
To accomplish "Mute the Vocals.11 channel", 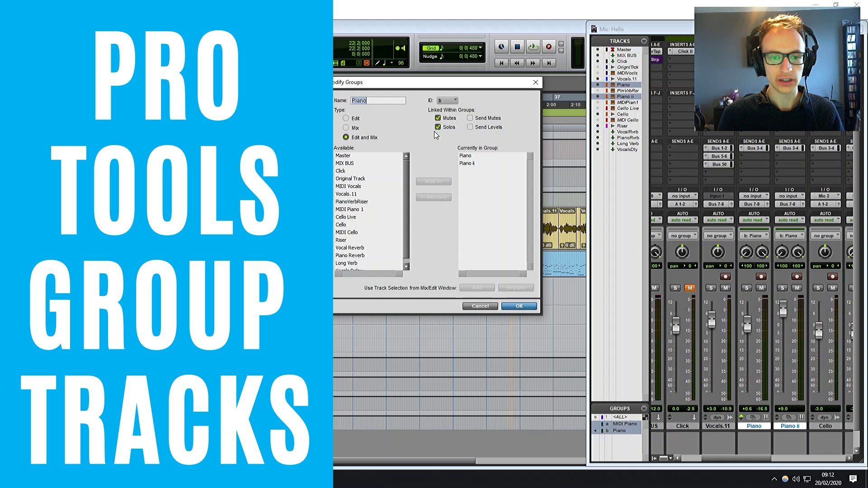I will coord(726,288).
